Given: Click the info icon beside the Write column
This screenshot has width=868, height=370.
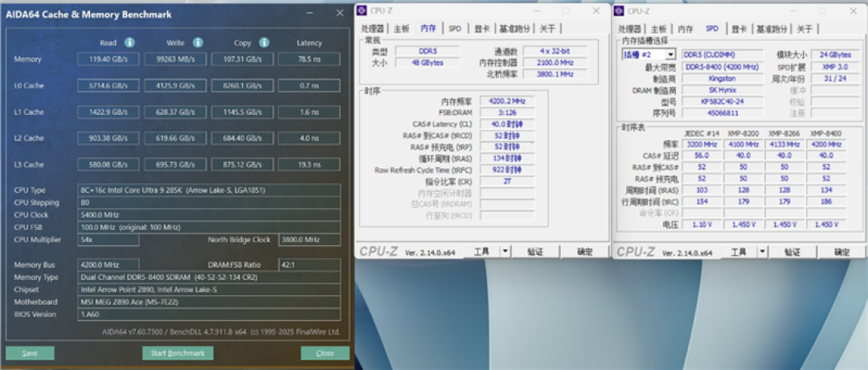Looking at the screenshot, I should click(198, 43).
